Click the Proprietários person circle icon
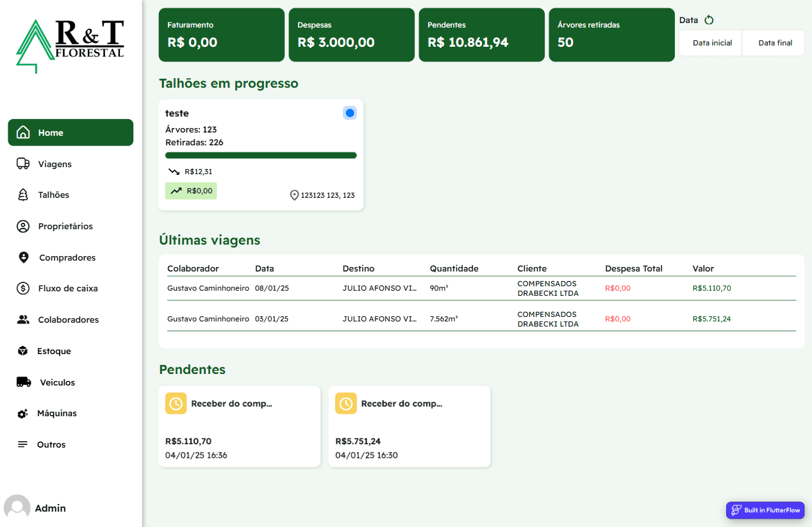 tap(23, 226)
